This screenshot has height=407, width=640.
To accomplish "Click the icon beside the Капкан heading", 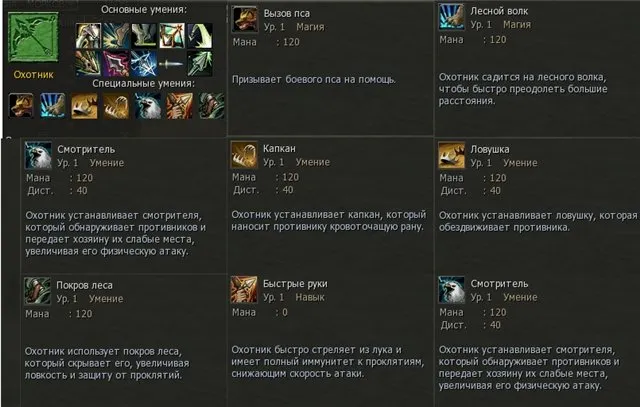I will coord(244,155).
